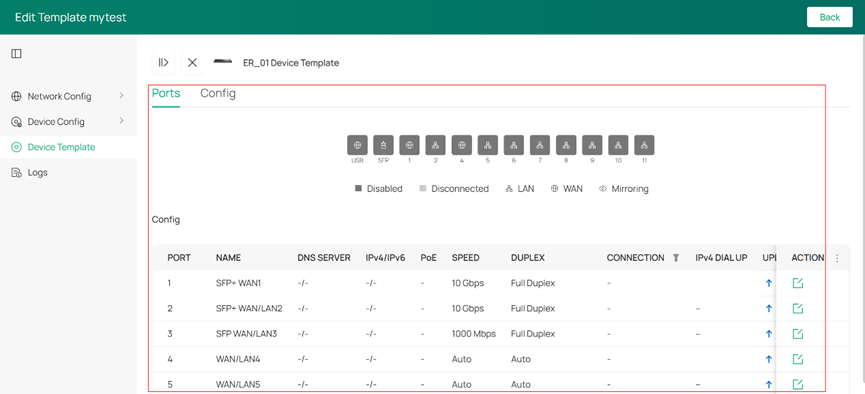Click the 'WAN/LAN4' name cell
This screenshot has height=394, width=865.
tap(238, 359)
